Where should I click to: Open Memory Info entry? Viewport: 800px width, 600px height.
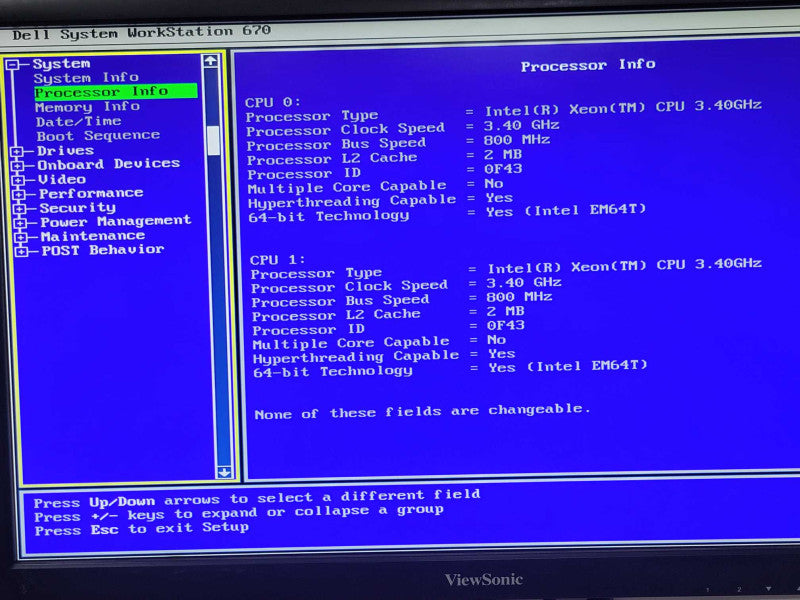tap(87, 107)
